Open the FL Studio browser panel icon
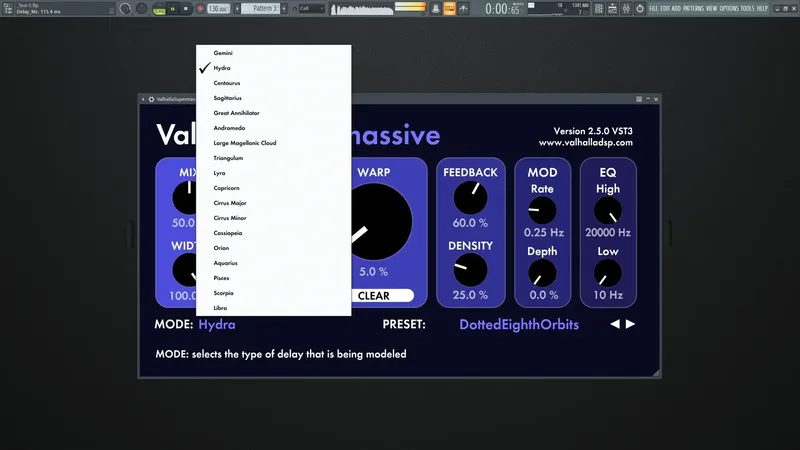 [x=8, y=8]
